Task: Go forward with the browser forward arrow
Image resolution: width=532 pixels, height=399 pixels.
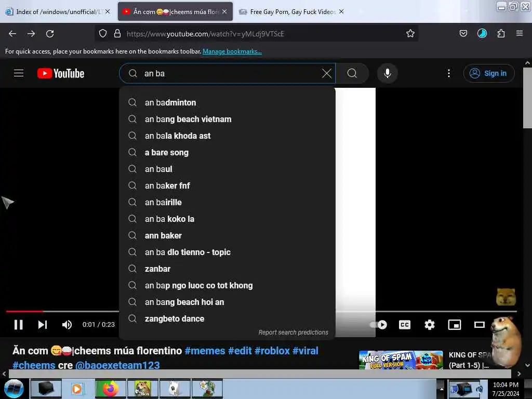Action: (x=31, y=34)
